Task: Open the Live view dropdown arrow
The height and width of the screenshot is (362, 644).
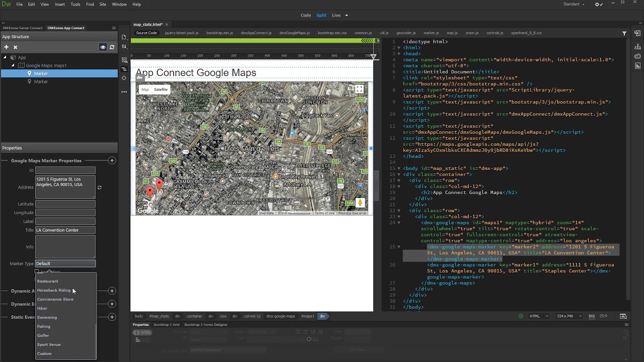Action: pos(346,15)
